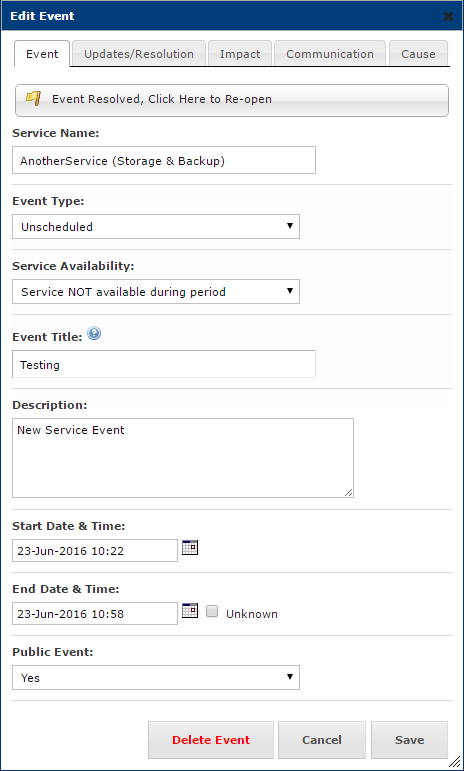Expand the Public Event dropdown
The height and width of the screenshot is (771, 464).
156,678
